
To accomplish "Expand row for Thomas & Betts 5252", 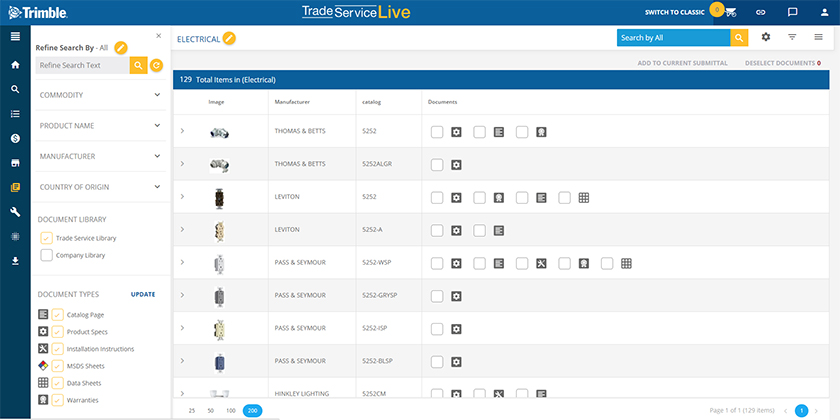I will click(x=182, y=131).
